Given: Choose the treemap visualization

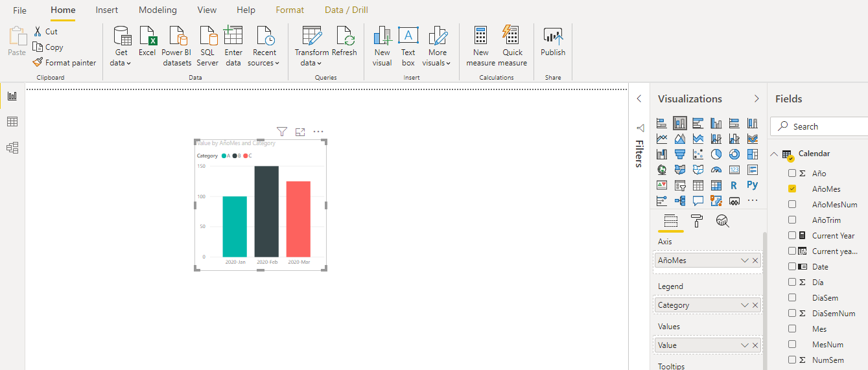Looking at the screenshot, I should pyautogui.click(x=753, y=154).
